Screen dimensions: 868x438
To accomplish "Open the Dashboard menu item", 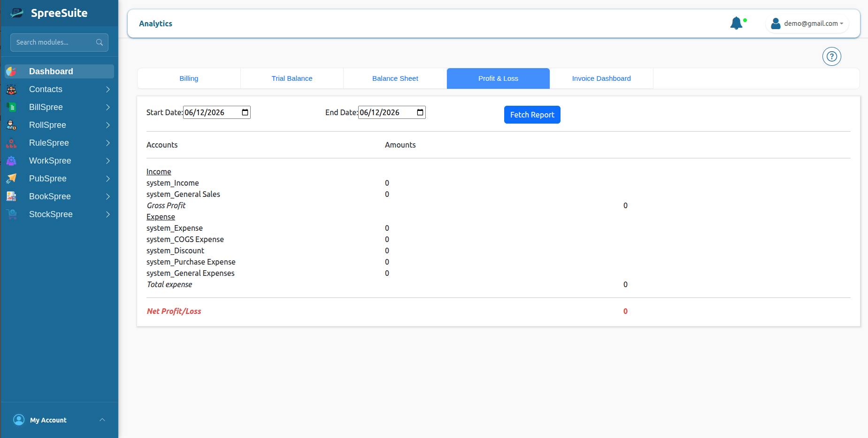I will [60, 71].
